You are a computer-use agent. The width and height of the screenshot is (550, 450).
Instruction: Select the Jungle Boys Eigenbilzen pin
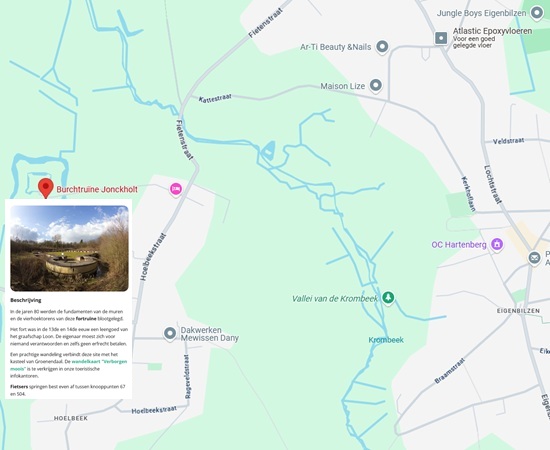point(537,13)
